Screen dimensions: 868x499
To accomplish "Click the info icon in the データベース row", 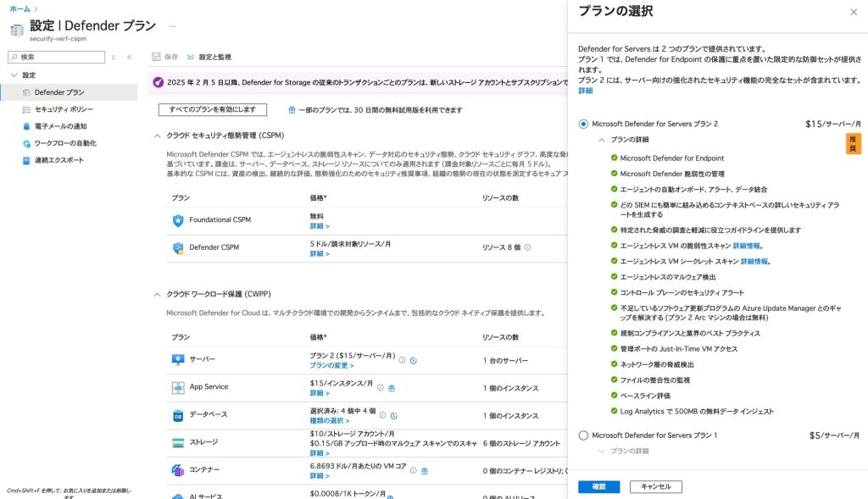I will 382,415.
